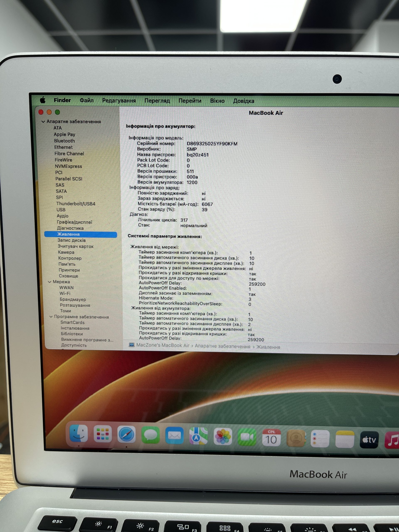This screenshot has height=532, width=399.
Task: Open the Перейти menu
Action: [190, 101]
